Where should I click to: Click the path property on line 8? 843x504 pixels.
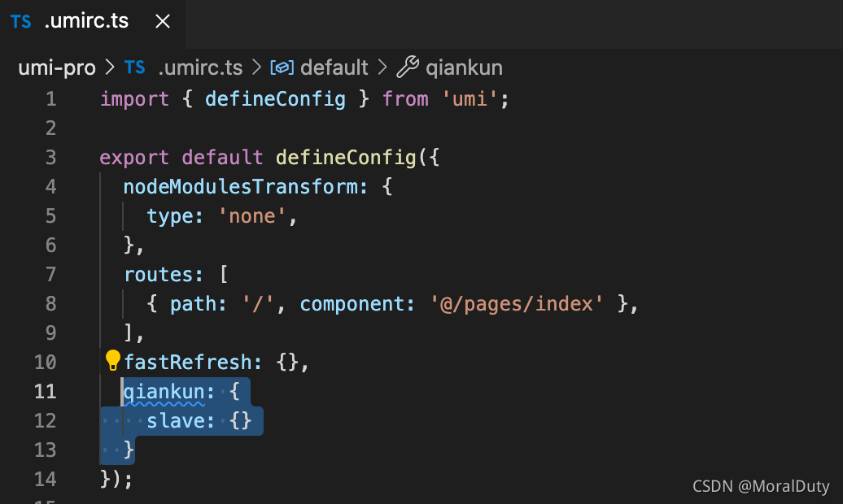point(193,304)
